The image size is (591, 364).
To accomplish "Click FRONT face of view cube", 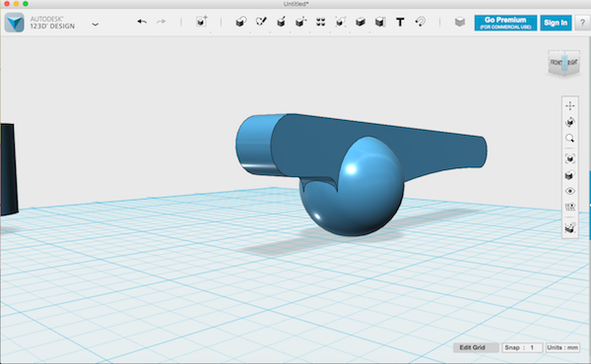I will click(556, 63).
